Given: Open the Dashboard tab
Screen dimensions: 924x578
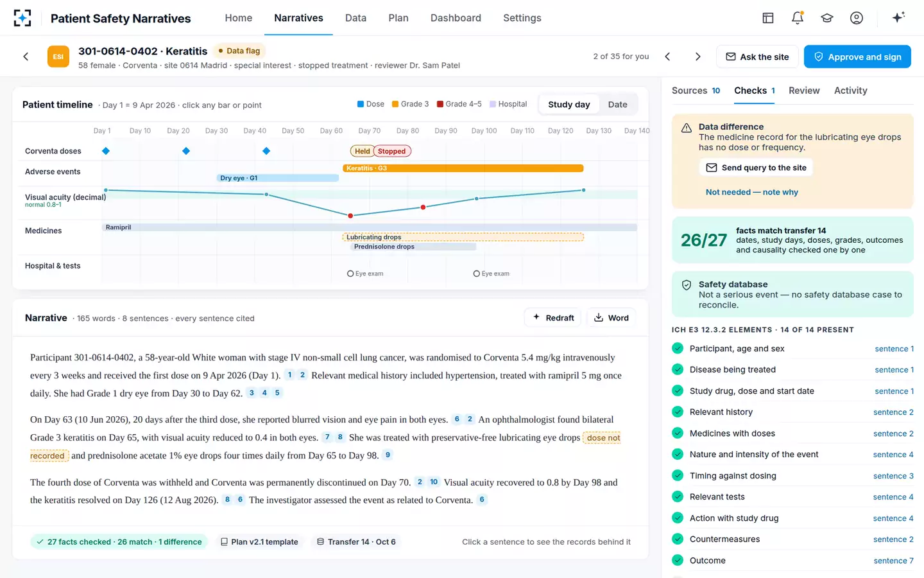Looking at the screenshot, I should pyautogui.click(x=456, y=18).
